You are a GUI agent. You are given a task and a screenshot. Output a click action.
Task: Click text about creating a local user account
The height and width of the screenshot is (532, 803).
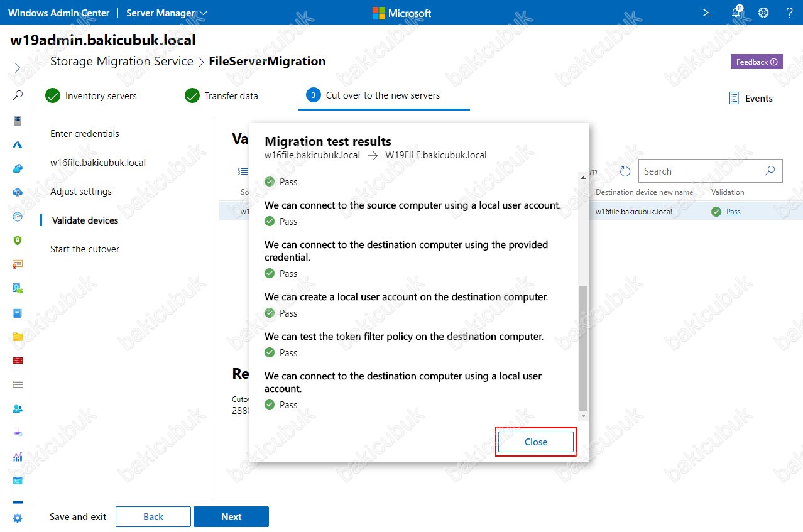pyautogui.click(x=407, y=297)
